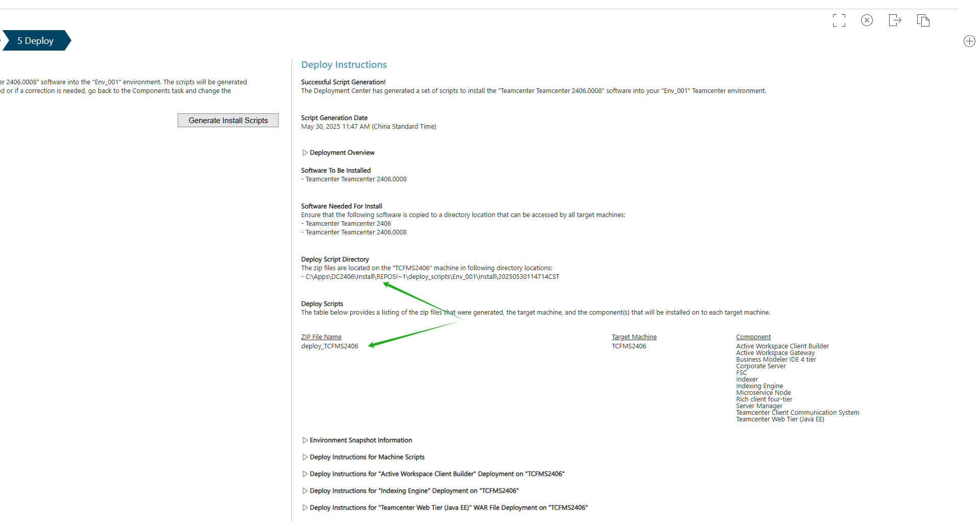Click Business Modeler IDE 4 tier component
The image size is (980, 521).
[x=776, y=360]
